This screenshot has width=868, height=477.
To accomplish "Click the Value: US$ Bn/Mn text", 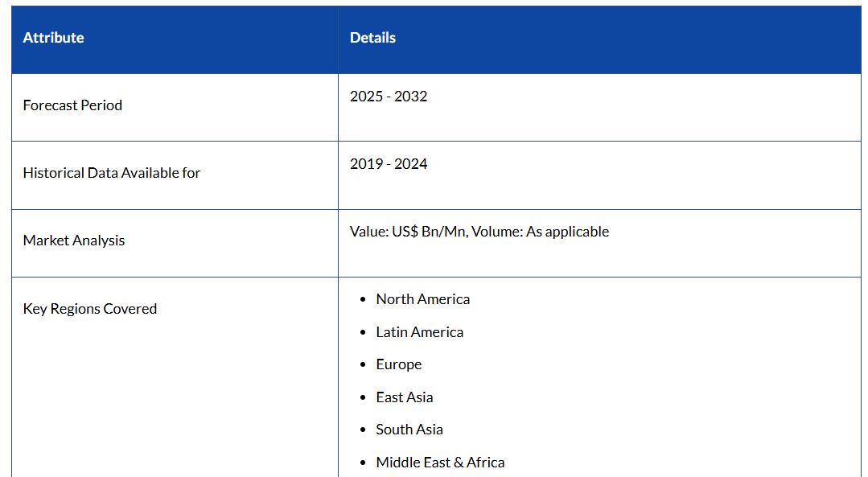I will tap(409, 232).
